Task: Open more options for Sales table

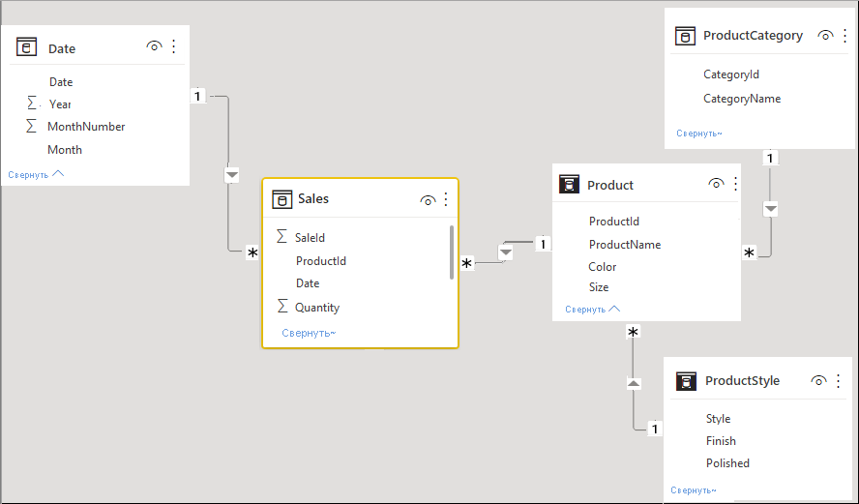Action: pos(446,199)
